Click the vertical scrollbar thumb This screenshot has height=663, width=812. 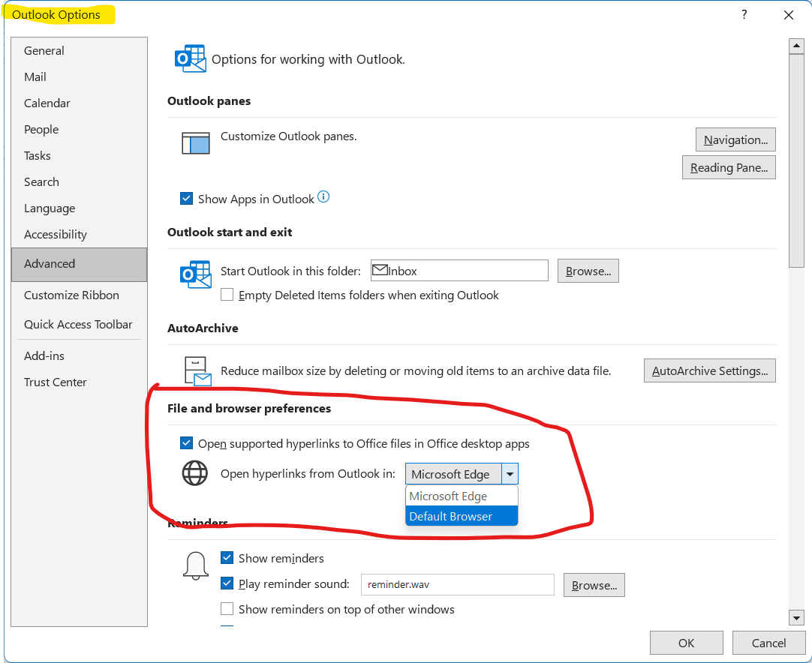pyautogui.click(x=796, y=160)
